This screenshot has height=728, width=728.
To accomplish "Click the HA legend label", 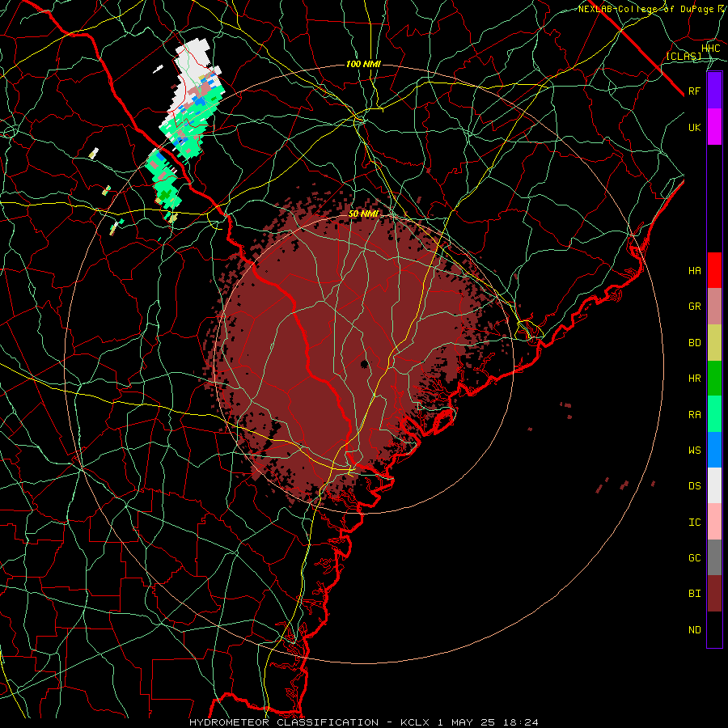I will pos(695,271).
